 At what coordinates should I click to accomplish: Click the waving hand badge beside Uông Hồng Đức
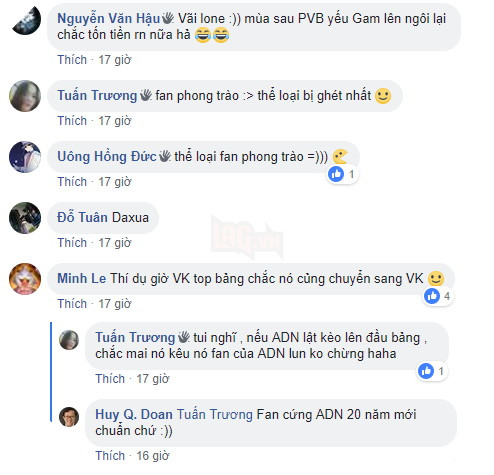pos(164,156)
